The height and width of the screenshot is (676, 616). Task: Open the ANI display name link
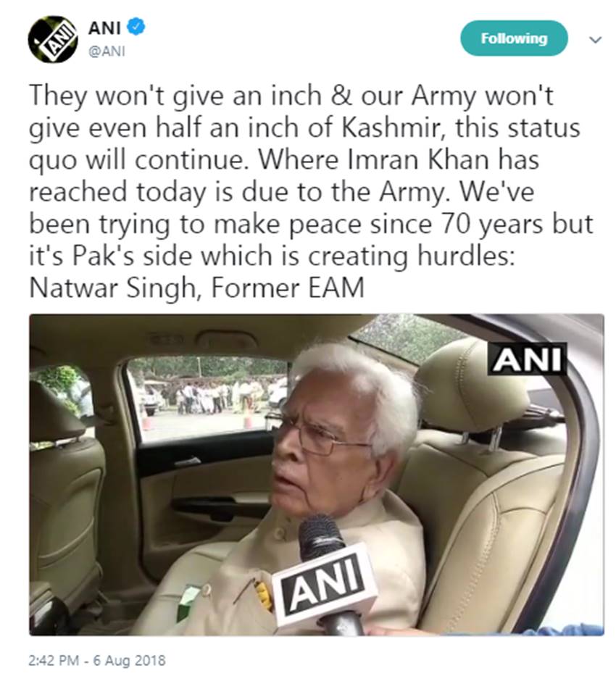[x=104, y=28]
